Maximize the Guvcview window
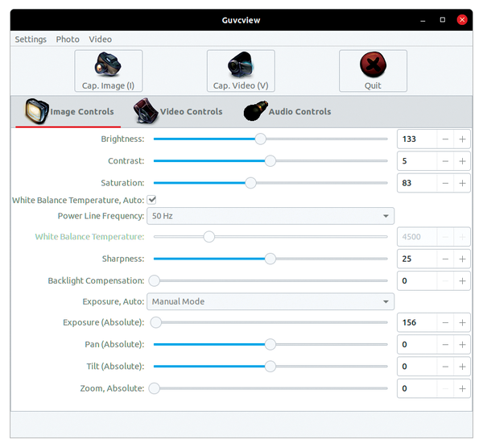 (442, 20)
